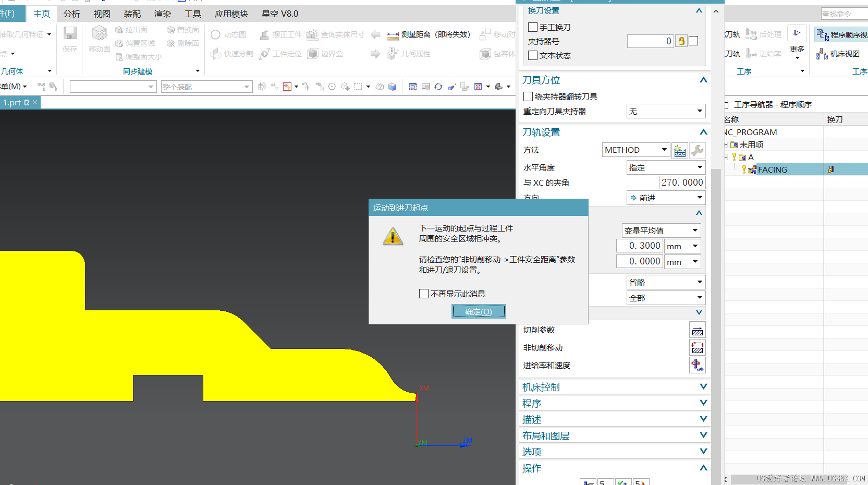868x485 pixels.
Task: Select the FACING operation in the navigator
Action: point(772,169)
